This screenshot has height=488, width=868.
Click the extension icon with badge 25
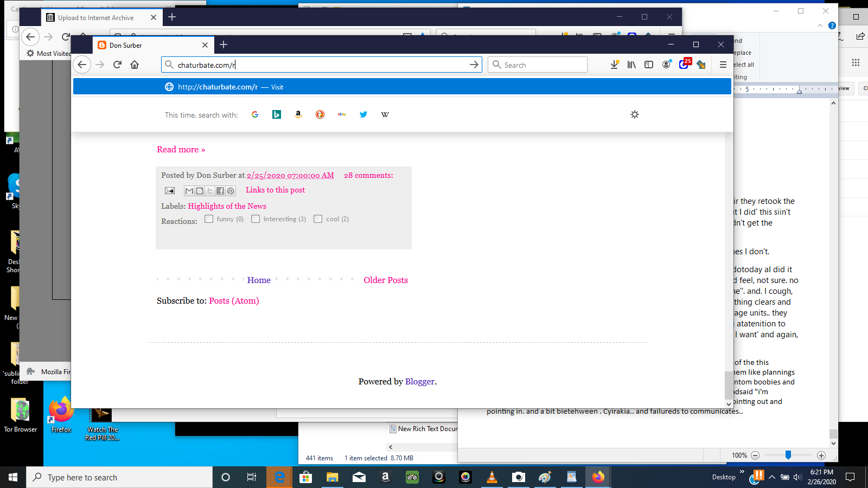pos(685,64)
